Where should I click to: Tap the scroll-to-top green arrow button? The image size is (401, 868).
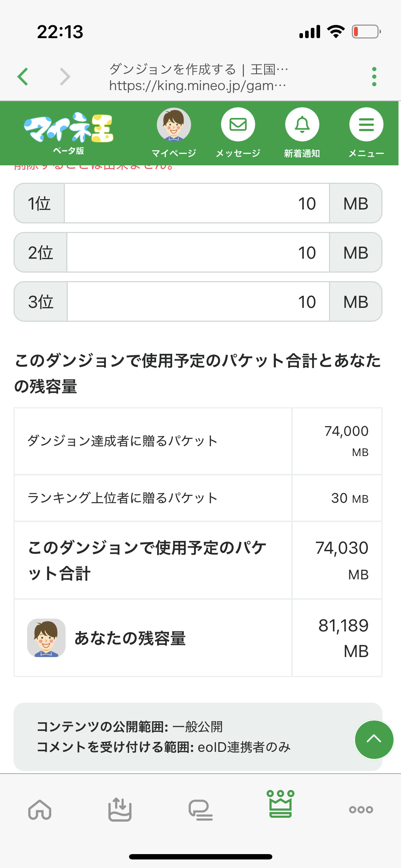[374, 739]
